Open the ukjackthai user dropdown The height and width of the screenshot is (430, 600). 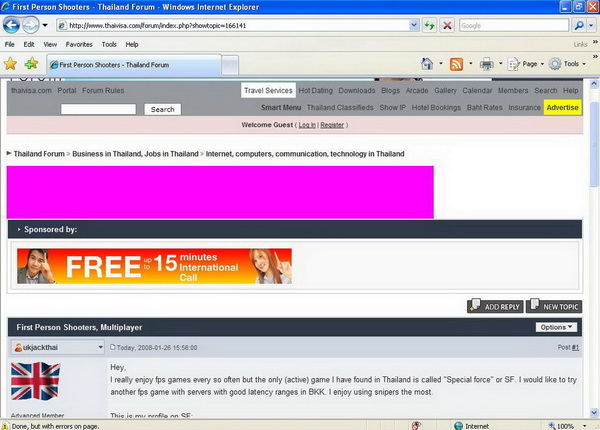(58, 347)
